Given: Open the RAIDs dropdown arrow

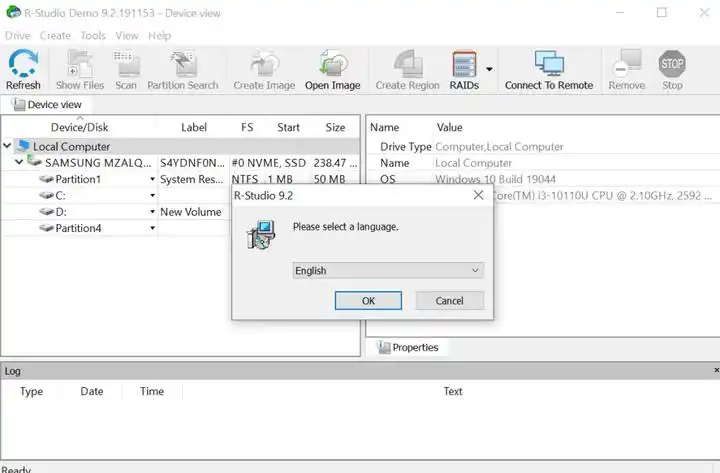Looking at the screenshot, I should click(x=489, y=70).
